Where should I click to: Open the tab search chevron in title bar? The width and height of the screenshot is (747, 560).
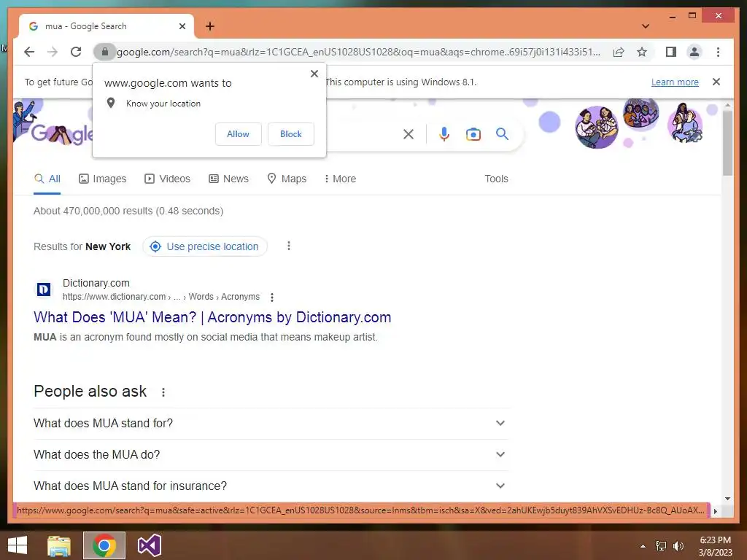tap(646, 26)
